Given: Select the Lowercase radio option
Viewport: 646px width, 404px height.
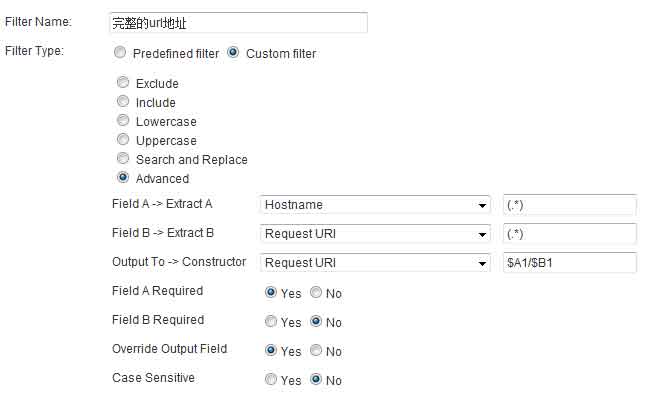Looking at the screenshot, I should point(124,121).
